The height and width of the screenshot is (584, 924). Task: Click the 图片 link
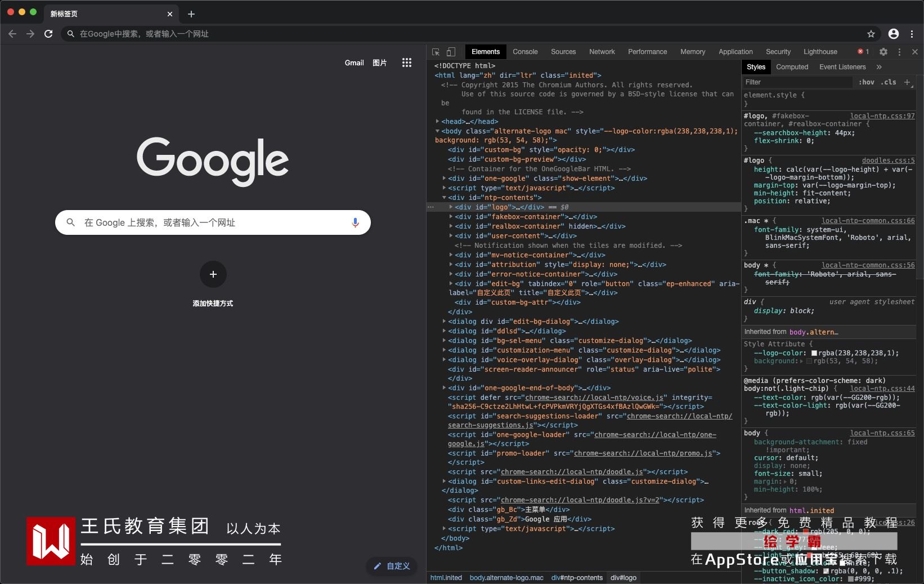coord(380,63)
